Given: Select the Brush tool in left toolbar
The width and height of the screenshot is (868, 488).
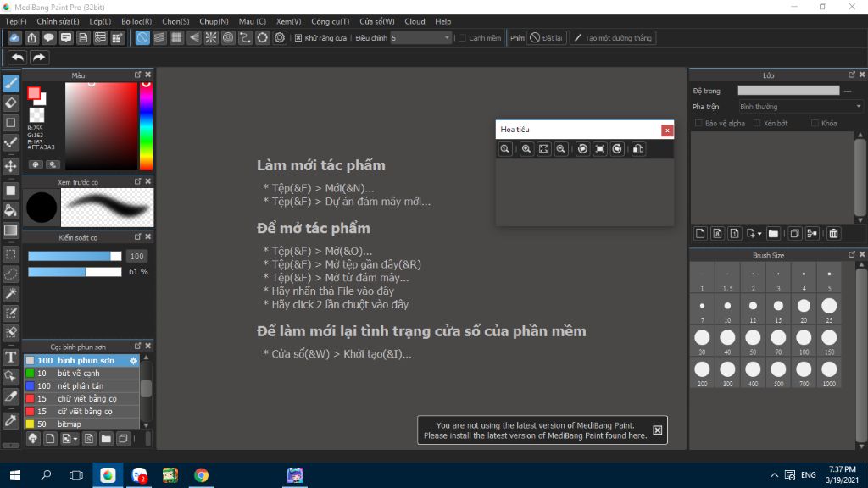Looking at the screenshot, I should point(10,83).
